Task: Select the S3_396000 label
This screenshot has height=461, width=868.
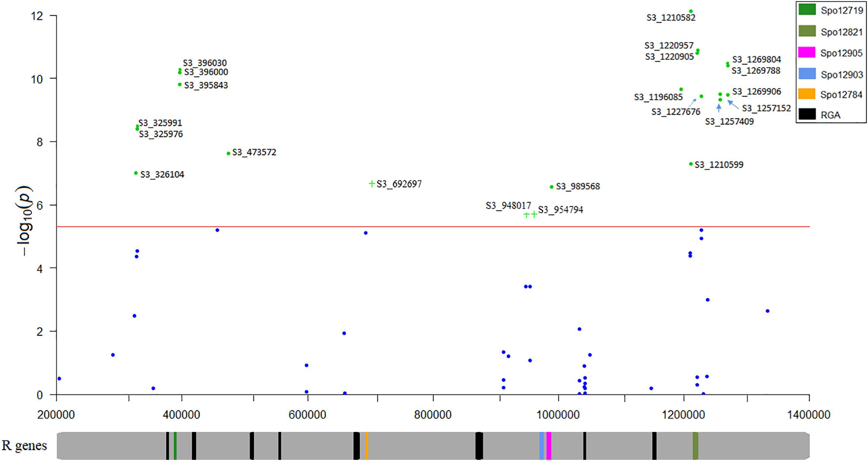Action: click(x=206, y=72)
